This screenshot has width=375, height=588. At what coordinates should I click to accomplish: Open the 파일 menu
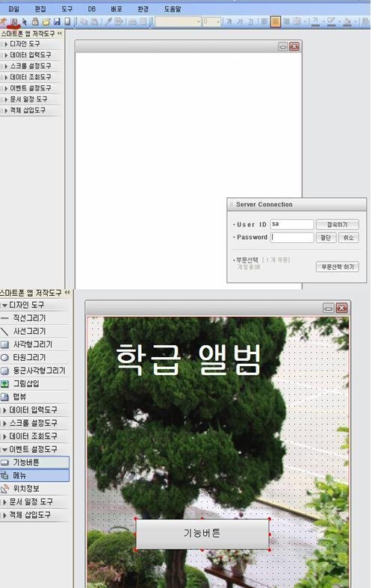click(14, 8)
